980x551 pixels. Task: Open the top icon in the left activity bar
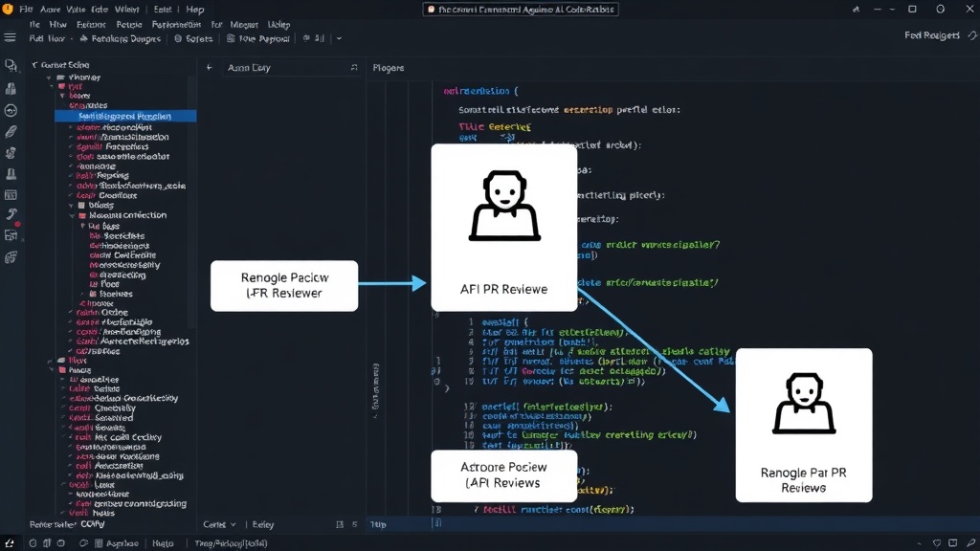(11, 65)
